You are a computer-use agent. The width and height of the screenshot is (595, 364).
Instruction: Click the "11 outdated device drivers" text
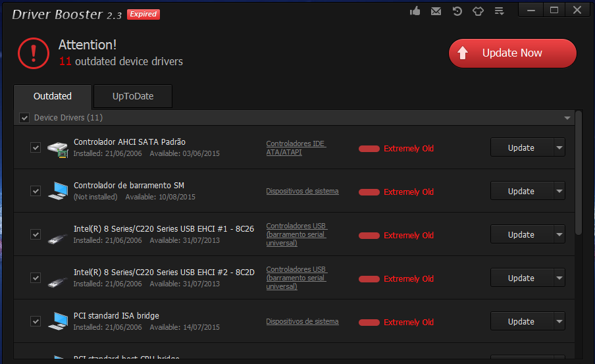tap(121, 61)
